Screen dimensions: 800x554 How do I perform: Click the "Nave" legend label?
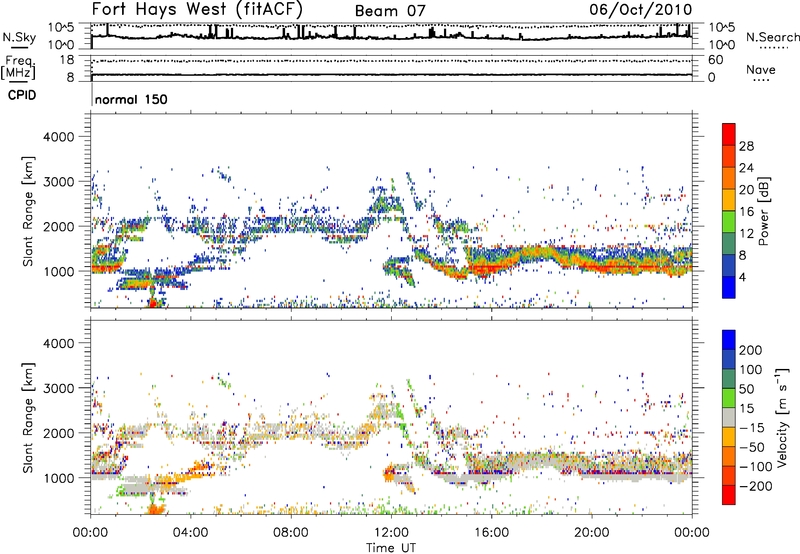click(x=761, y=69)
